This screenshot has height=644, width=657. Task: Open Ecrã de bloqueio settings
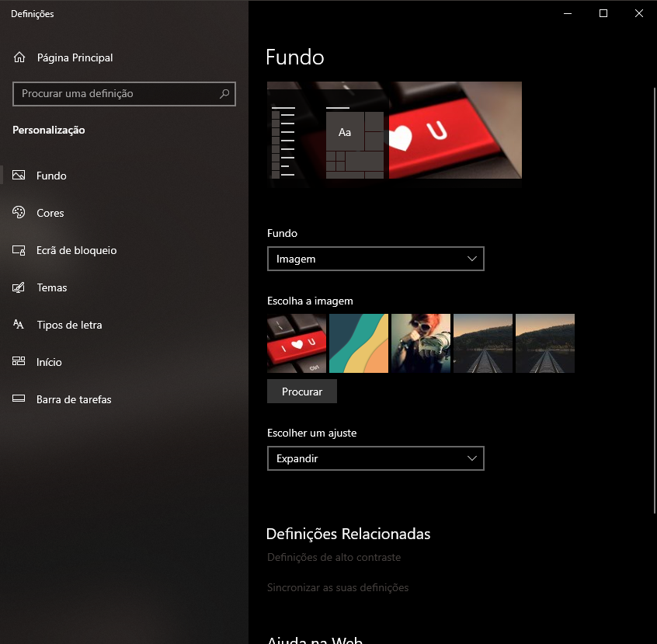tap(76, 250)
